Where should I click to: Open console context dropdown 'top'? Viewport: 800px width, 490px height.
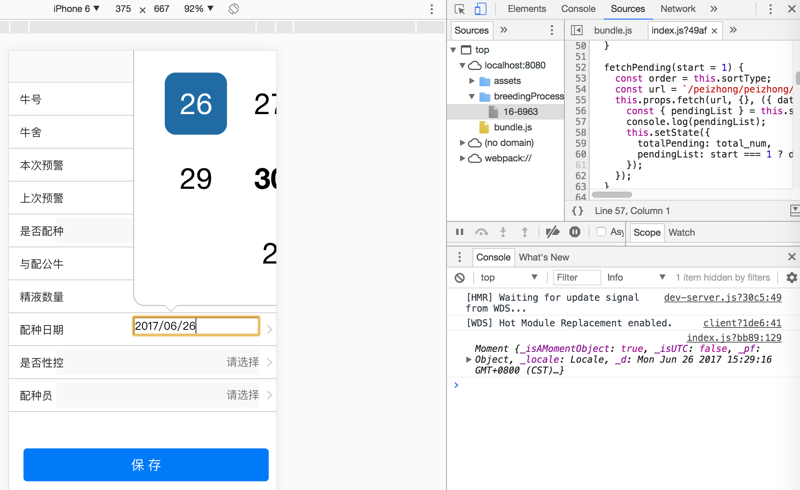click(509, 277)
